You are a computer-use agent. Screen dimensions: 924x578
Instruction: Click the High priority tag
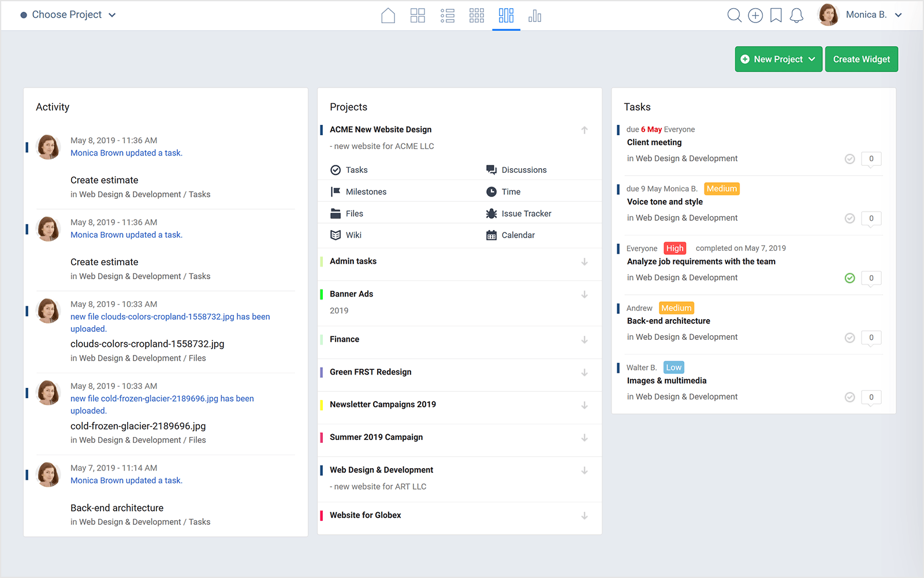[675, 249]
